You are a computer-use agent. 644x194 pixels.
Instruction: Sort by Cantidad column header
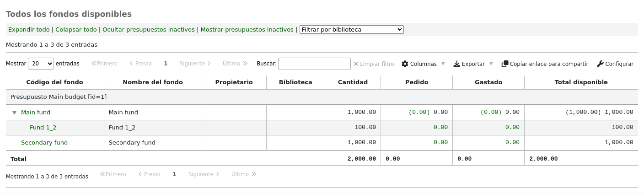353,82
